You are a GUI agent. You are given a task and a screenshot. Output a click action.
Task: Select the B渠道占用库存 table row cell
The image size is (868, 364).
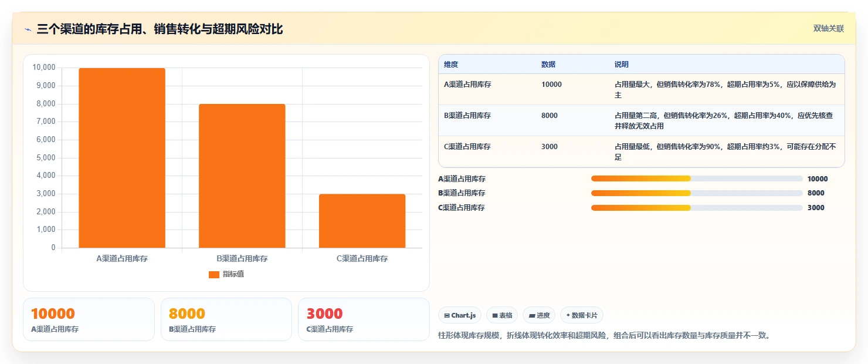467,116
